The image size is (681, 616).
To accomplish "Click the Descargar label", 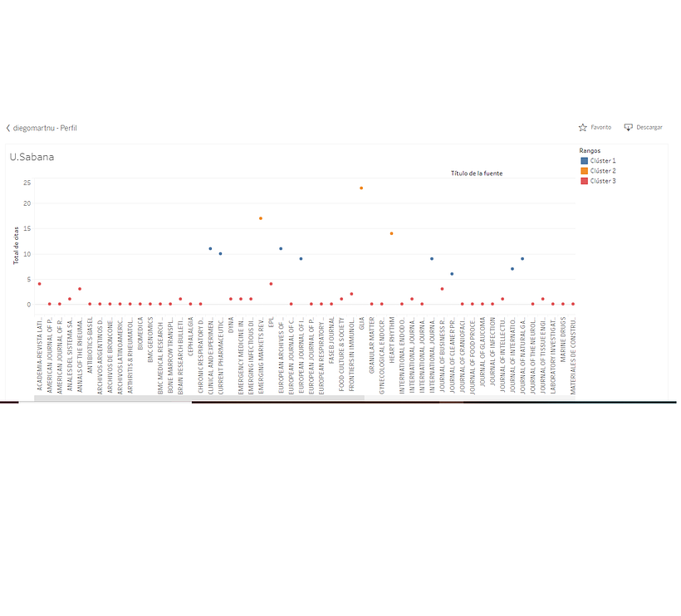I will (x=649, y=127).
